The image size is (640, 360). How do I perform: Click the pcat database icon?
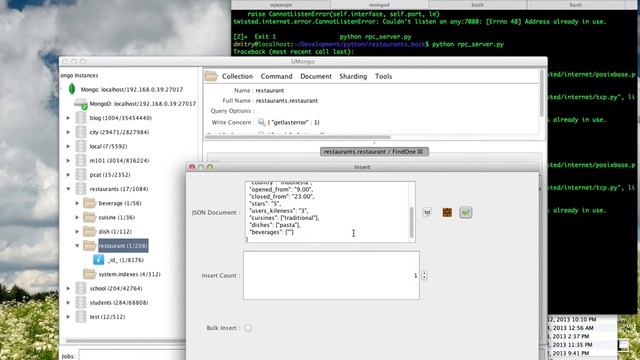81,174
